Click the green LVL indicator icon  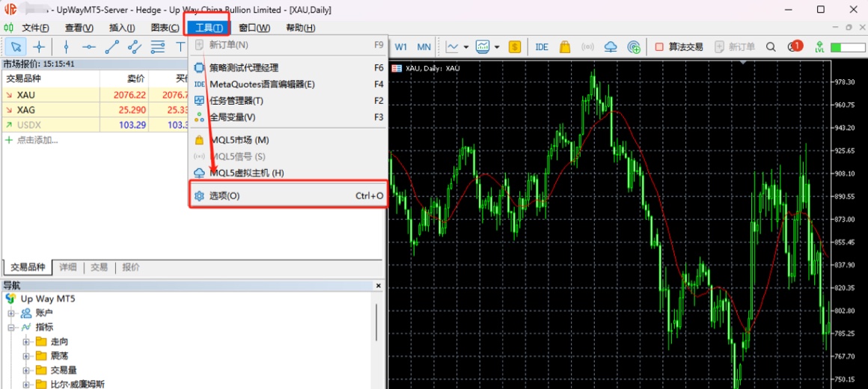pyautogui.click(x=819, y=47)
